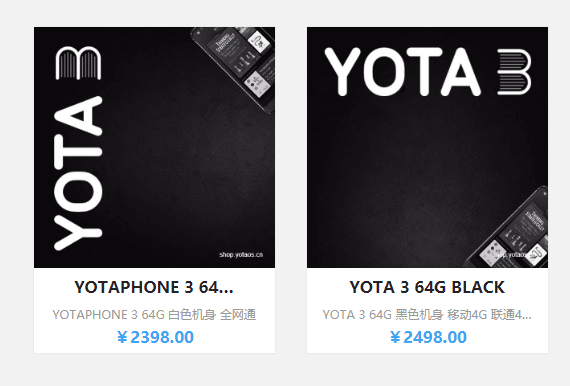Select the 黑色机身 移动4G description text
Screen dimensions: 570x386
point(427,314)
